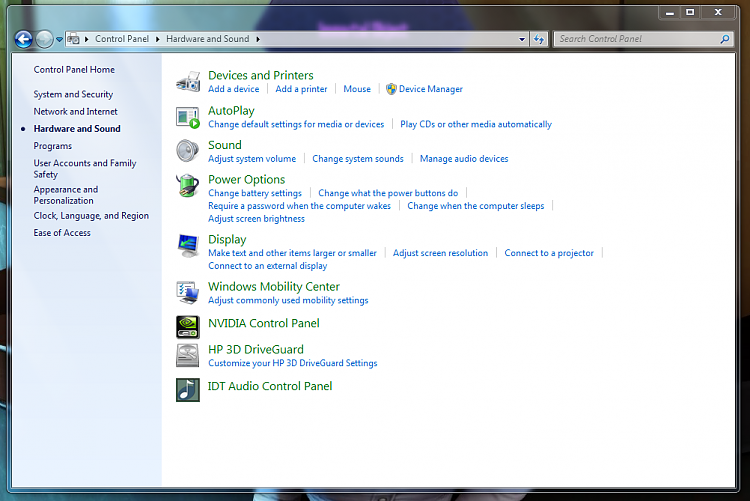Open NVIDIA Control Panel heading
The width and height of the screenshot is (750, 501).
tap(264, 323)
